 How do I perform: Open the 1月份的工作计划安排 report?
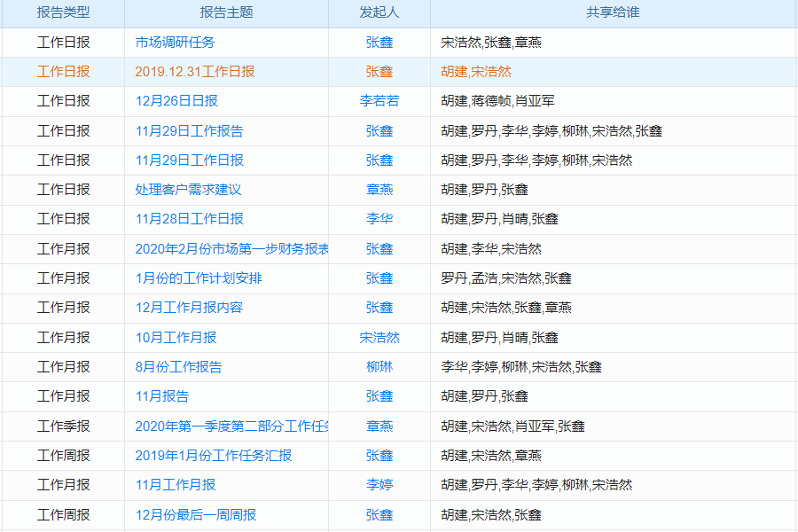click(199, 278)
